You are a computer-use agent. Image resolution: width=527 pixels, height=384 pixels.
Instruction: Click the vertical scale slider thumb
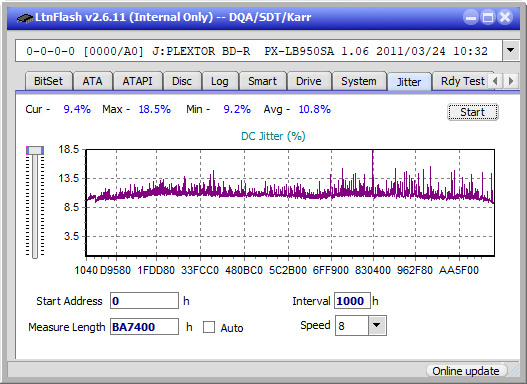coord(35,150)
